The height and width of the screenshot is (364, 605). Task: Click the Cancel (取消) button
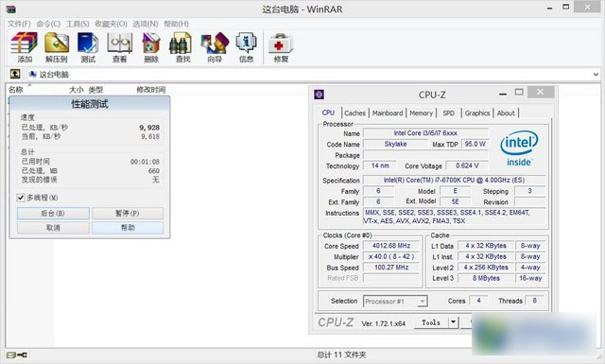[53, 228]
